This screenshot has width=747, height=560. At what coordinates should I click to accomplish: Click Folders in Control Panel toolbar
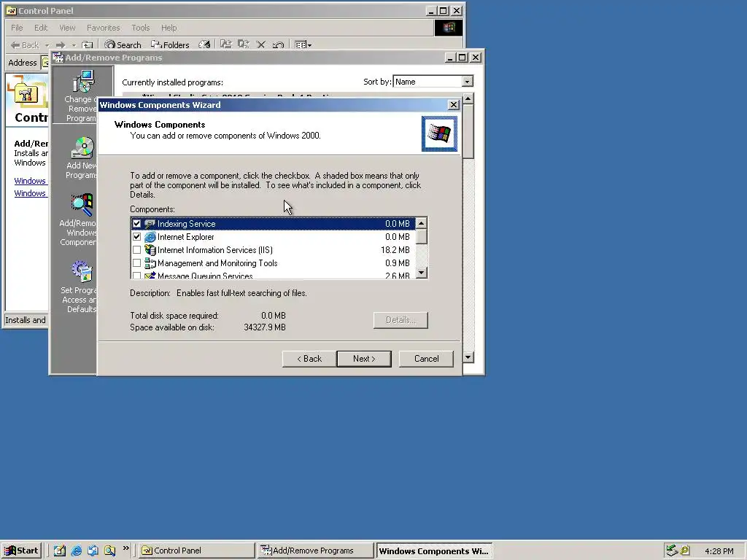[x=170, y=45]
